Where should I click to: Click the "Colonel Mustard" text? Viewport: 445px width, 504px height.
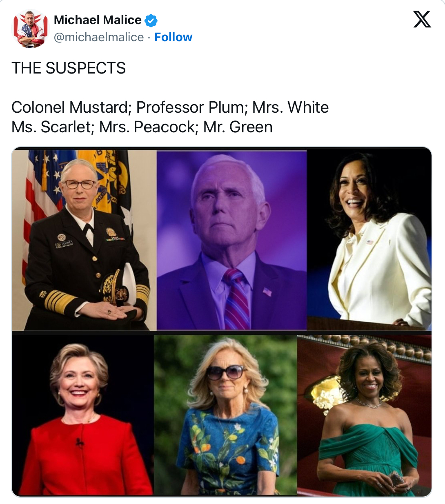(x=70, y=107)
